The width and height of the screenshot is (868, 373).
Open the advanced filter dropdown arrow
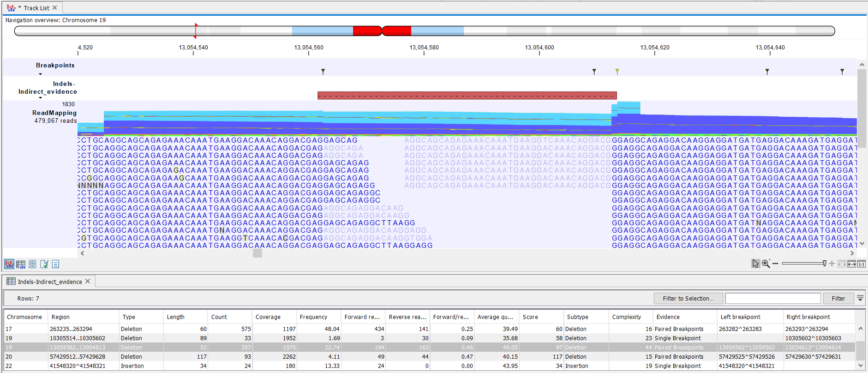click(860, 298)
